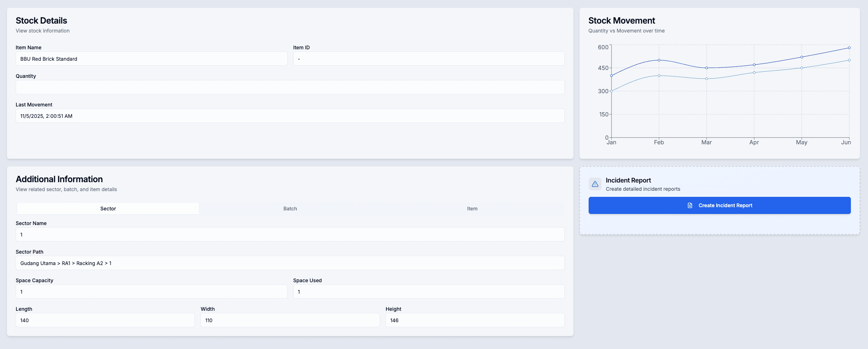Click the Sector Name input
868x349 pixels.
point(290,234)
